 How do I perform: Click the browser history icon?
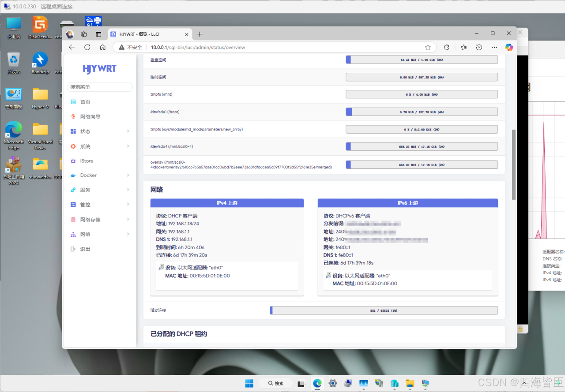[x=479, y=47]
